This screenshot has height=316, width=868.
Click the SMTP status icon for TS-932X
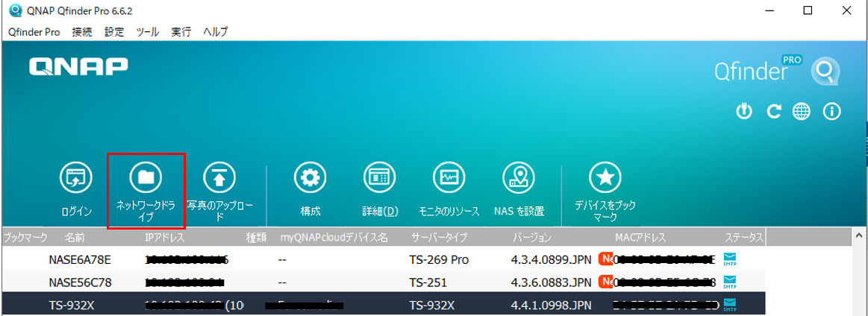[x=730, y=306]
